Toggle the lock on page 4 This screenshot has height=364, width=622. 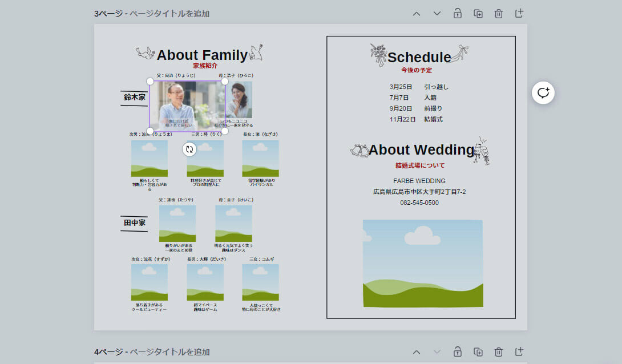pos(458,352)
